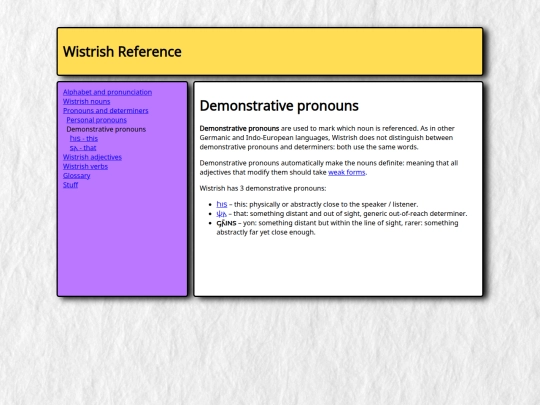The width and height of the screenshot is (540, 405).
Task: Click 'Wistrish has 3 demonstrative pronouns:' text
Action: click(x=263, y=188)
